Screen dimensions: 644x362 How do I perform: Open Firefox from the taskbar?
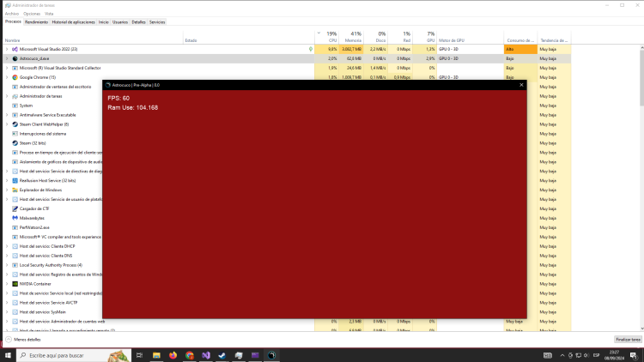pos(173,354)
